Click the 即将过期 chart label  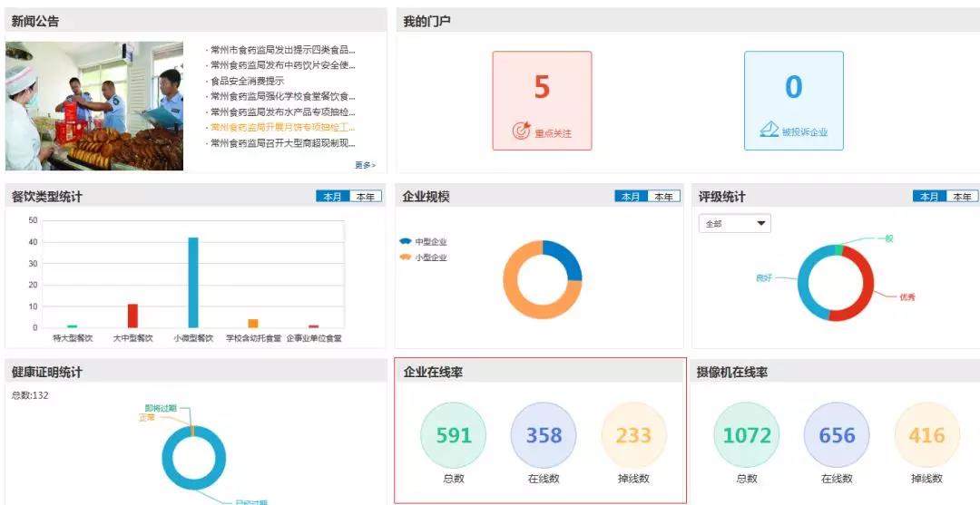(x=162, y=408)
